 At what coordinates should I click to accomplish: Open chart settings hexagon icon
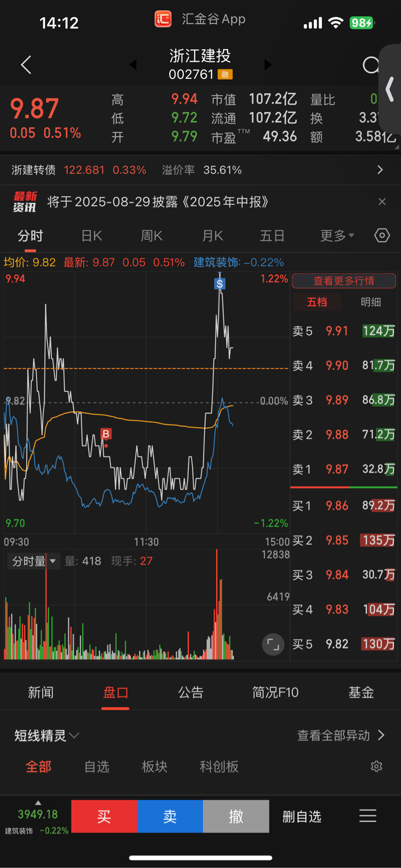coord(382,236)
